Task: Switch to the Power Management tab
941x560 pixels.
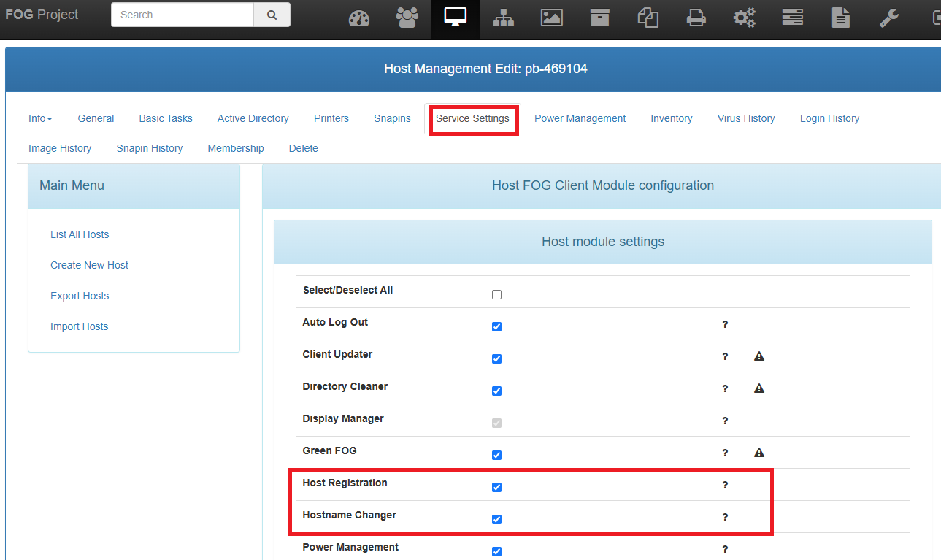Action: (x=580, y=118)
